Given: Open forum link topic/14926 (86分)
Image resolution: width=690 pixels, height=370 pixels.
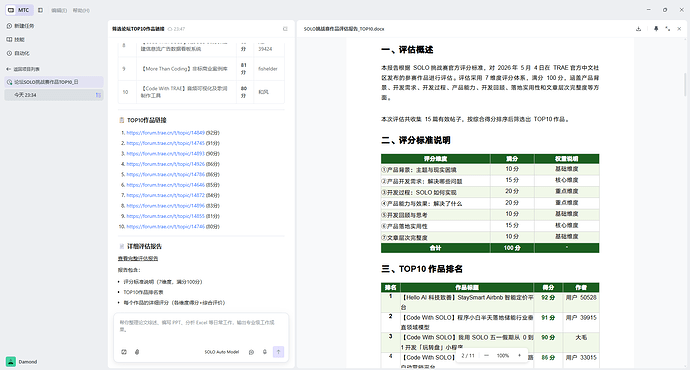Looking at the screenshot, I should (x=165, y=164).
